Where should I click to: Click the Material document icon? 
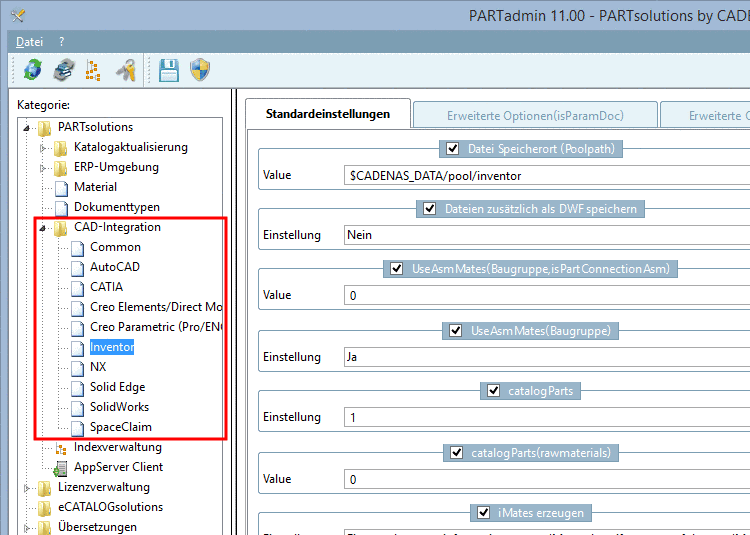point(61,188)
